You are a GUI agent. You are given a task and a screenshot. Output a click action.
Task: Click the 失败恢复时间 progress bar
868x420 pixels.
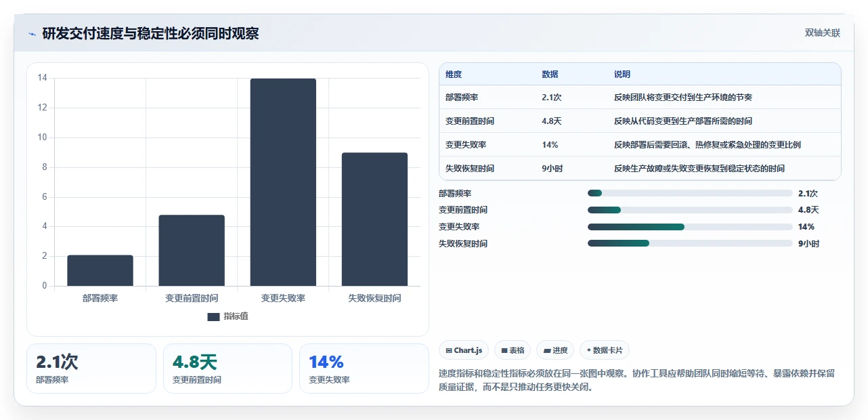[x=690, y=243]
